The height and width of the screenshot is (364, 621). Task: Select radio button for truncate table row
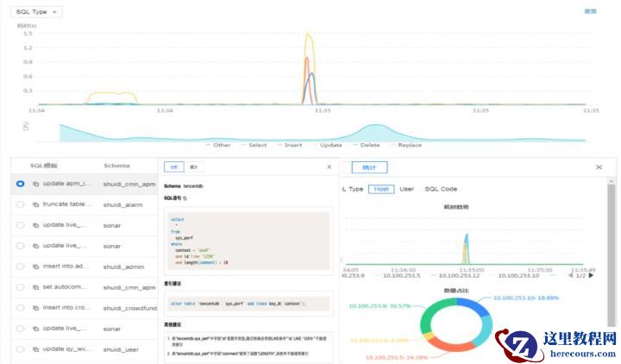coord(20,204)
